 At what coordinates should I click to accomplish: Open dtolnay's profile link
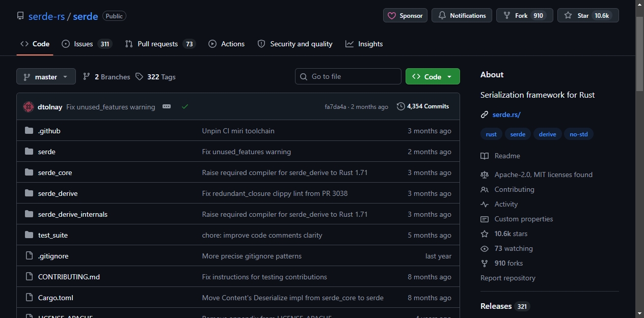(50, 107)
